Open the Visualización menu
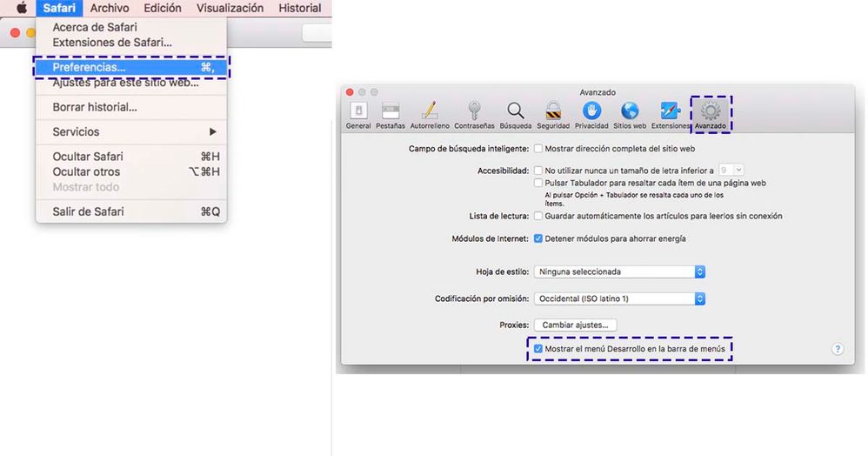 pos(230,8)
